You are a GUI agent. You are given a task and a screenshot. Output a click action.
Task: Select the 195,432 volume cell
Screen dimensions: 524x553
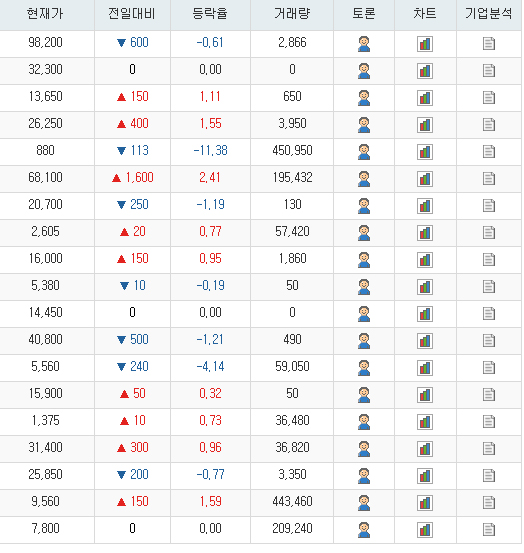292,177
